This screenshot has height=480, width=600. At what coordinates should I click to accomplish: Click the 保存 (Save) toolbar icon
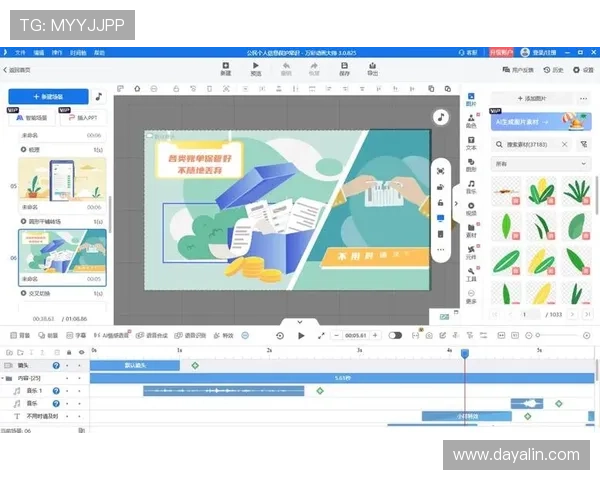344,68
